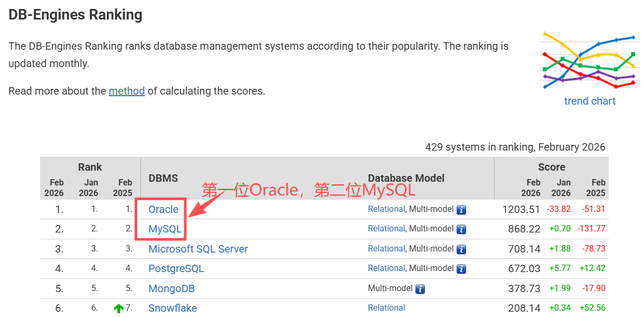Follow the method link
Image resolution: width=644 pixels, height=317 pixels.
[127, 91]
